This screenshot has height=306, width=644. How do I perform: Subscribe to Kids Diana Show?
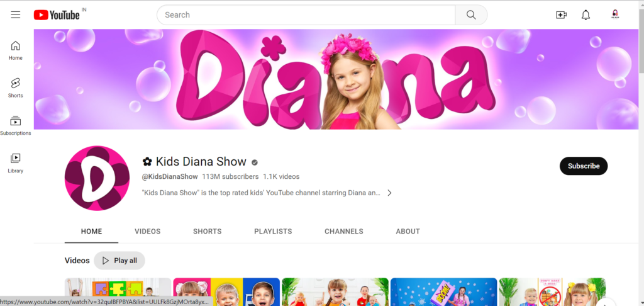(584, 166)
